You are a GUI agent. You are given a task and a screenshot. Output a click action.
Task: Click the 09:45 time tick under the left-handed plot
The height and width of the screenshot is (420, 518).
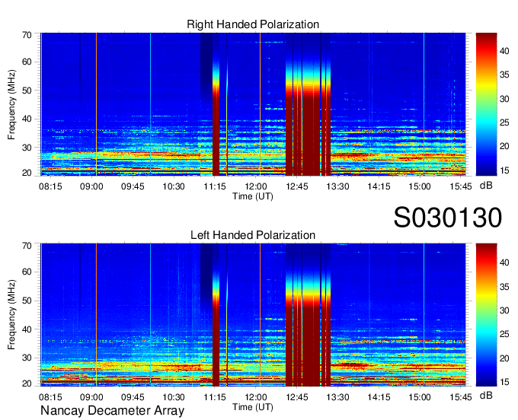133,397
